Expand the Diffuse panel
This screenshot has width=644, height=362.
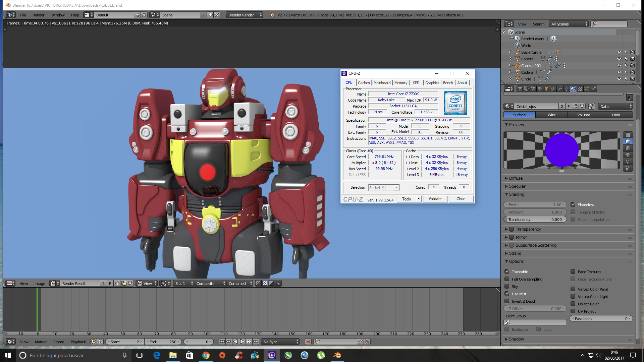pos(506,178)
